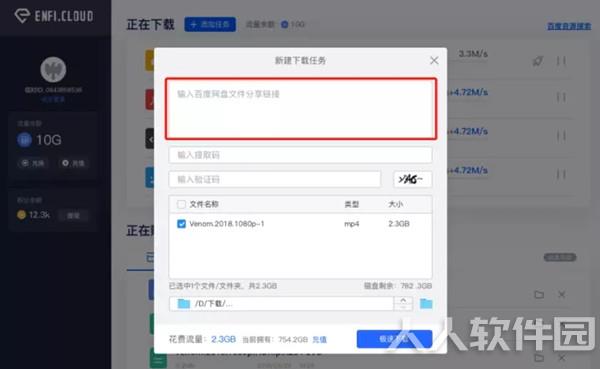600x369 pixels.
Task: Click the 2.3GB traffic cost value
Action: pyautogui.click(x=223, y=340)
